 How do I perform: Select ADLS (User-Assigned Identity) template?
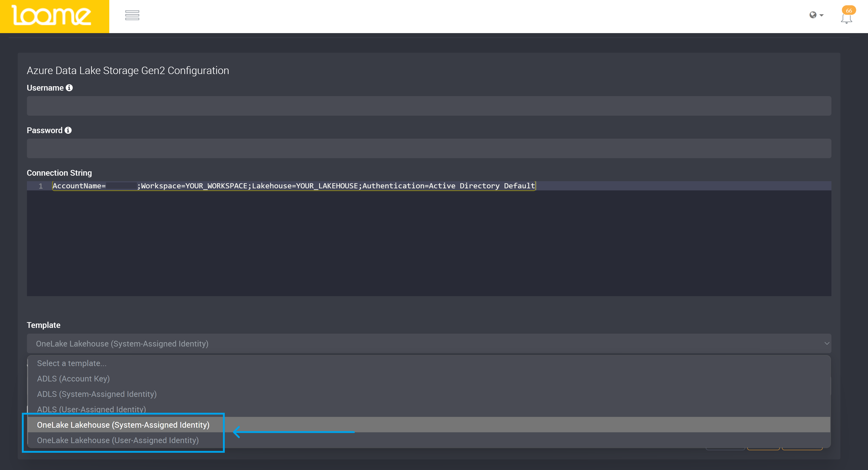coord(429,409)
